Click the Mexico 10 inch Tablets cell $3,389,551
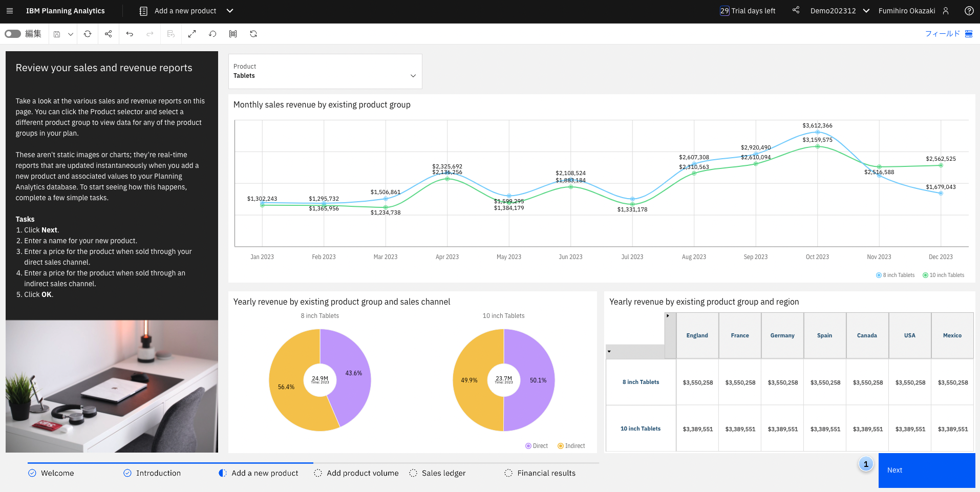The height and width of the screenshot is (492, 980). click(952, 429)
